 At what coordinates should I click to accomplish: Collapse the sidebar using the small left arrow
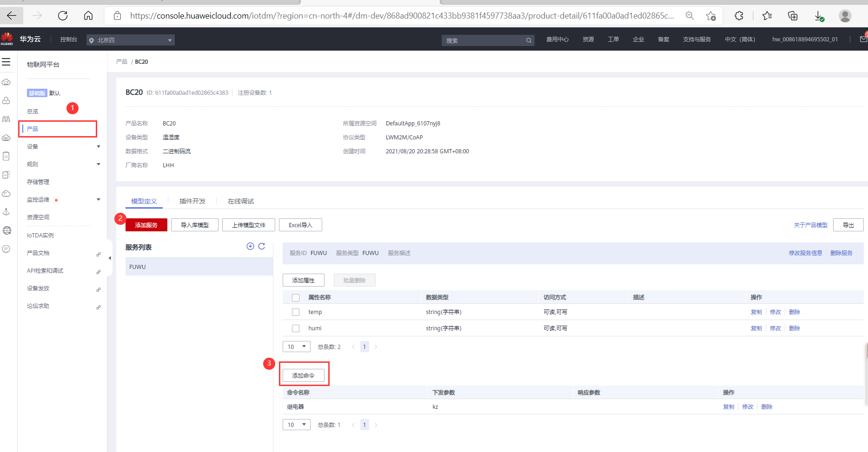pos(110,258)
